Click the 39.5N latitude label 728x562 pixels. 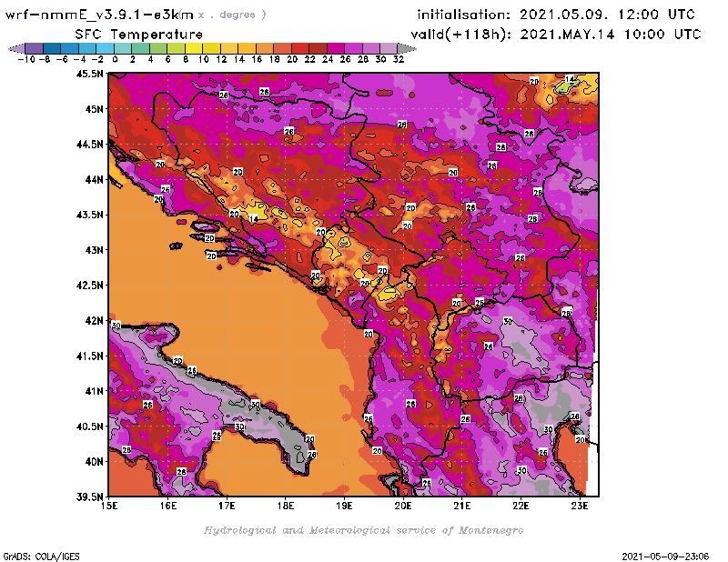point(89,497)
